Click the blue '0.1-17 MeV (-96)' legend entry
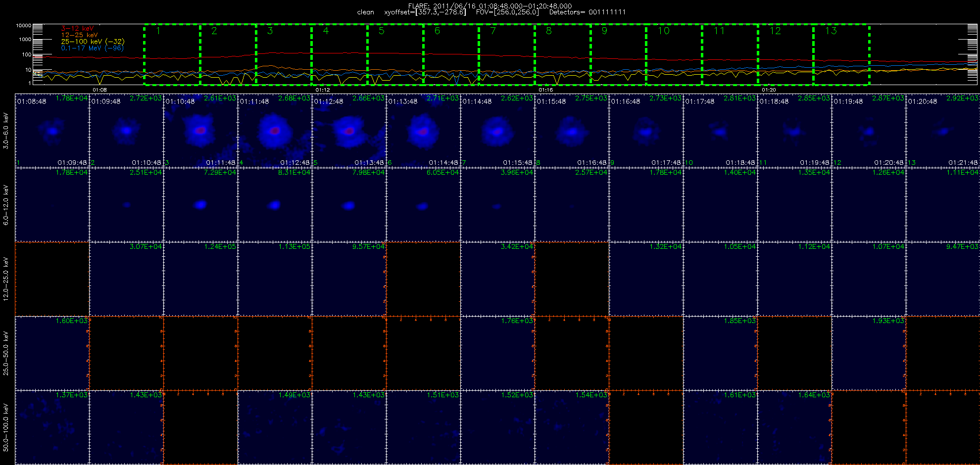Image resolution: width=980 pixels, height=465 pixels. click(92, 48)
